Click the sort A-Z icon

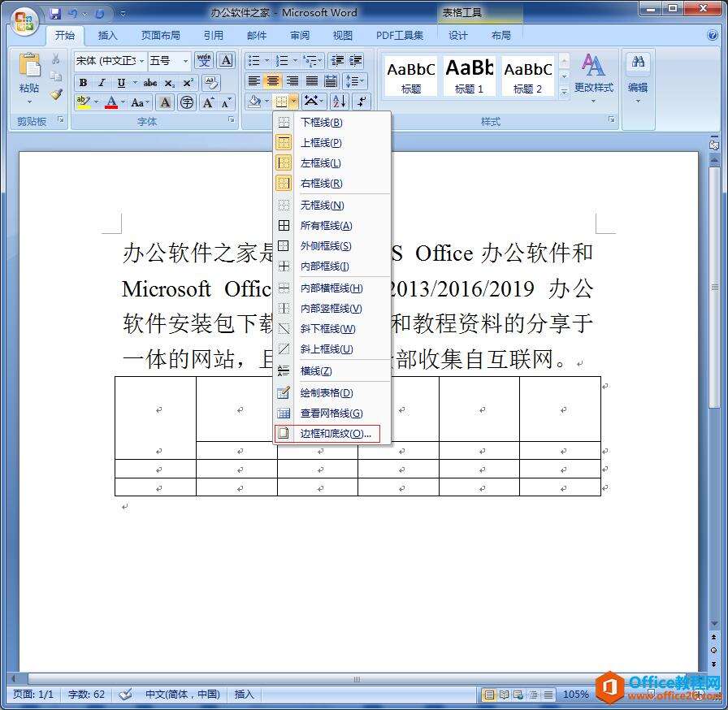339,102
